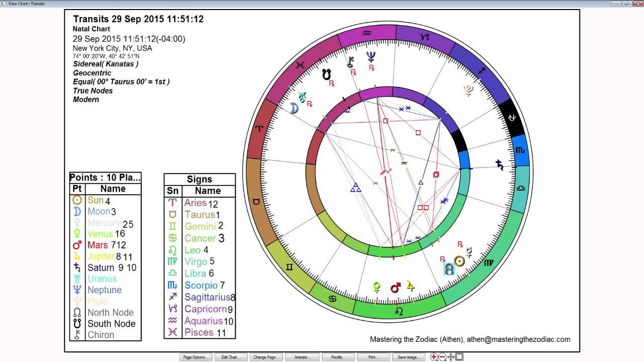
Task: Select 'Saturn' in the Points table
Action: point(101,267)
